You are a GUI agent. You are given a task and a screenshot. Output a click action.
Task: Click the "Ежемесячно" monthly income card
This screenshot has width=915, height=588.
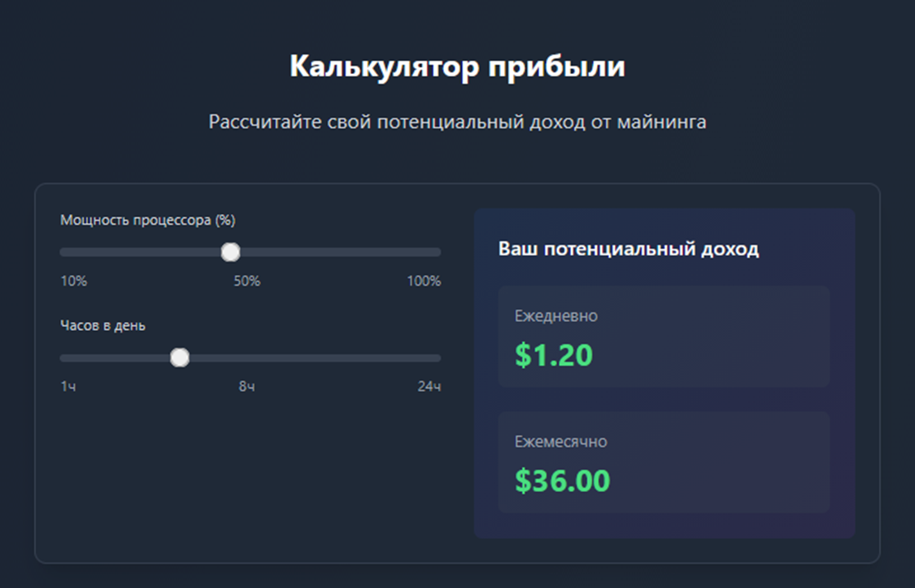click(x=664, y=461)
